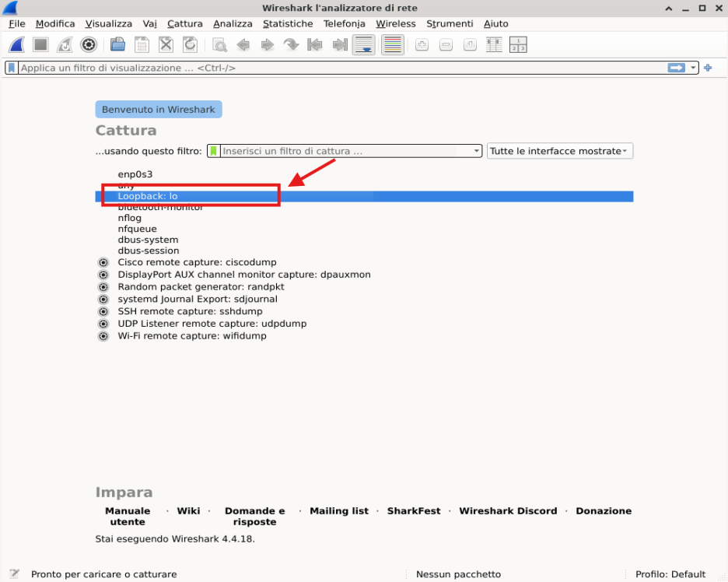Click the find packet magnifier icon
Viewport: 728px width, 582px height.
coord(219,45)
